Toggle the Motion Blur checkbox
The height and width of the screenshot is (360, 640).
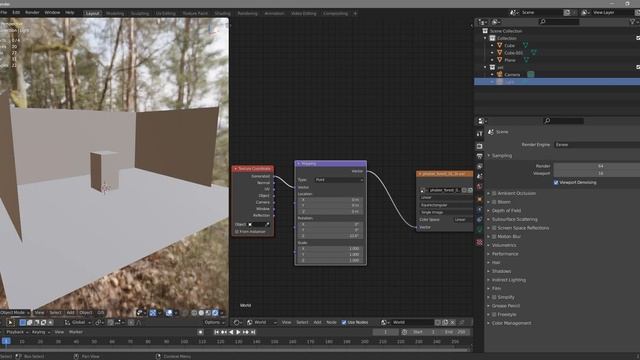coord(494,236)
